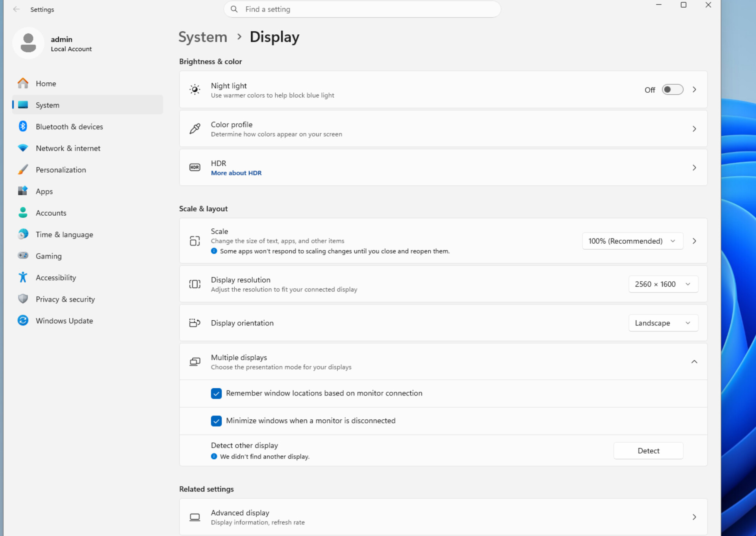Click the Network & internet wifi icon
The height and width of the screenshot is (536, 756).
pos(23,148)
